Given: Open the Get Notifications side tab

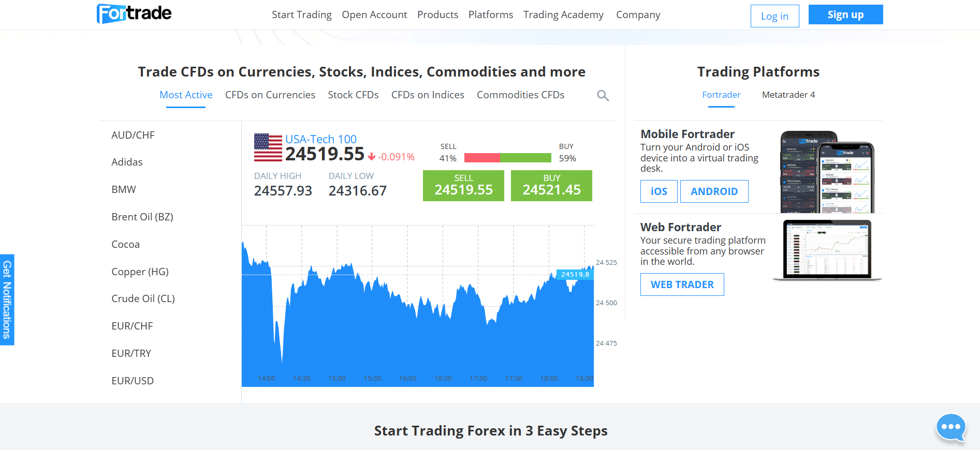Looking at the screenshot, I should tap(7, 299).
